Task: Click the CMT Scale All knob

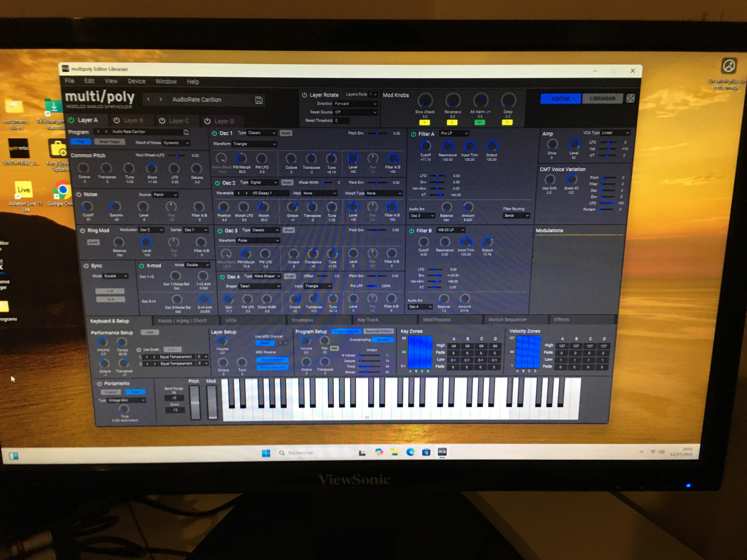Action: coord(571,179)
